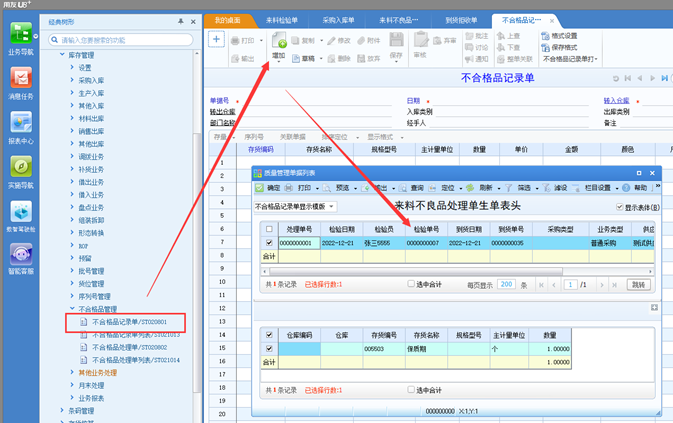Toggle upper 选中合计 checkbox
This screenshot has width=673, height=423.
411,284
